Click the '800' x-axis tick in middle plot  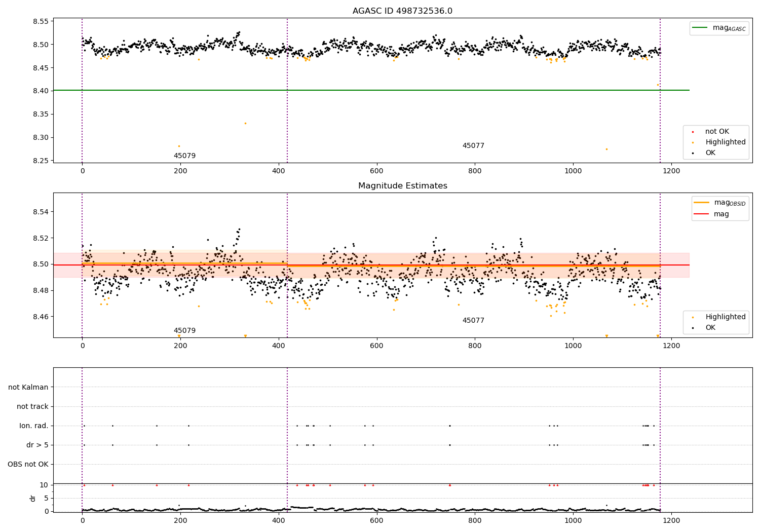pos(475,346)
